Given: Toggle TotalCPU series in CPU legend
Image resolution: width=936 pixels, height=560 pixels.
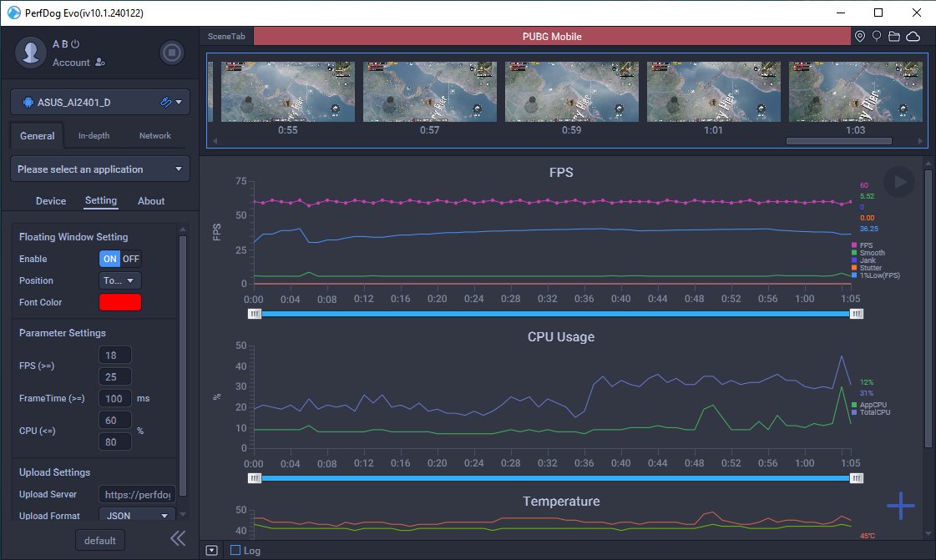Looking at the screenshot, I should coord(871,412).
